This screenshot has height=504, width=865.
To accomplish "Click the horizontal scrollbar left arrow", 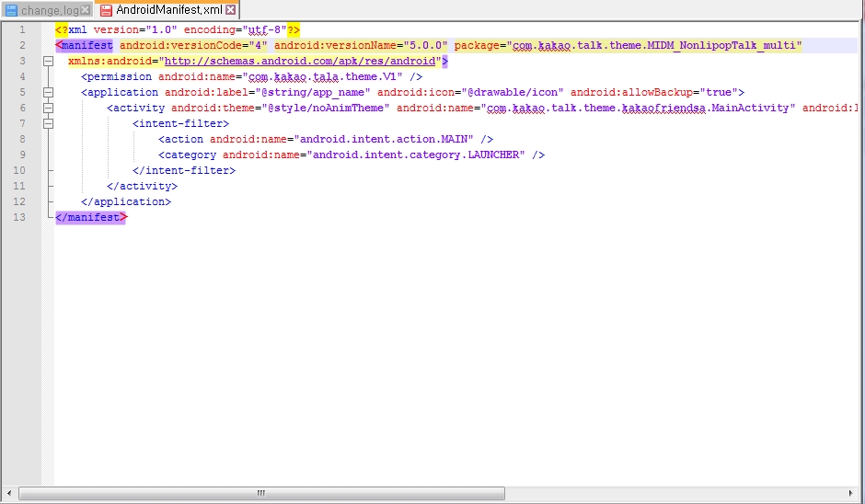I will pyautogui.click(x=10, y=494).
